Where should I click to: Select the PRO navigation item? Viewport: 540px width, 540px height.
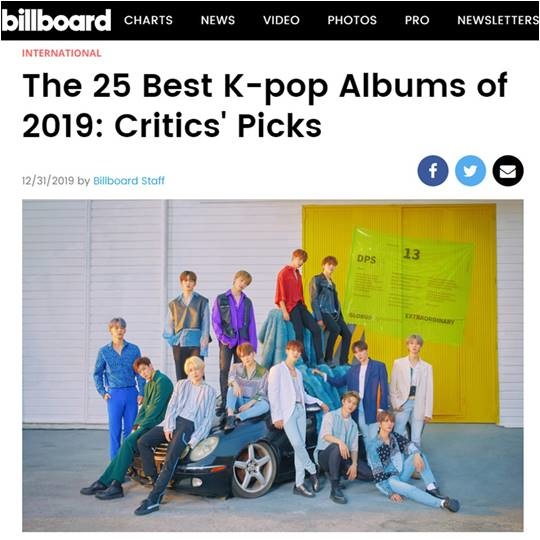tap(417, 20)
